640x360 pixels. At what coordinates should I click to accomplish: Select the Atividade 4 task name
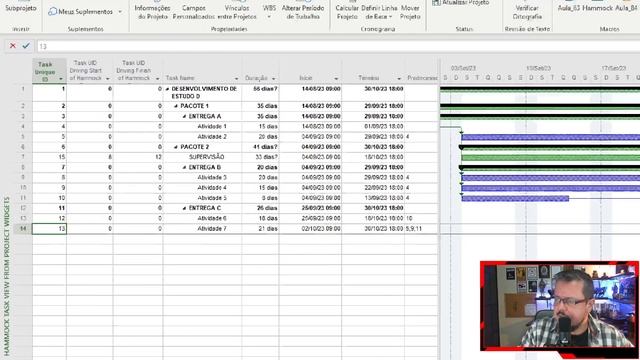(212, 188)
